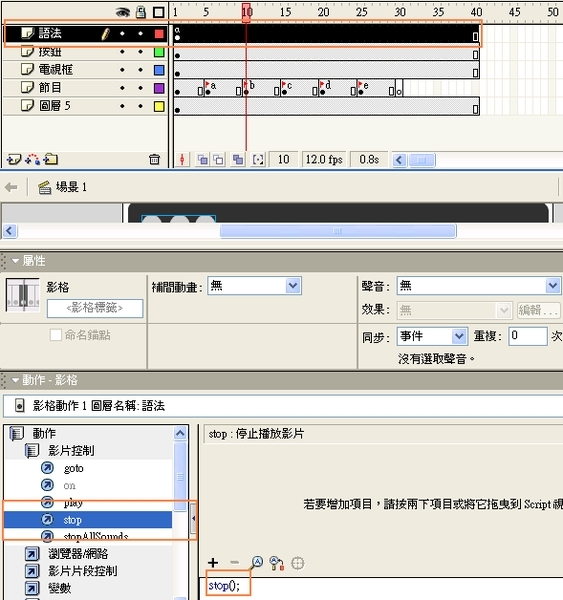Click the blue outline color swatch of 電視框
Screen dimensions: 563x600
(159, 70)
